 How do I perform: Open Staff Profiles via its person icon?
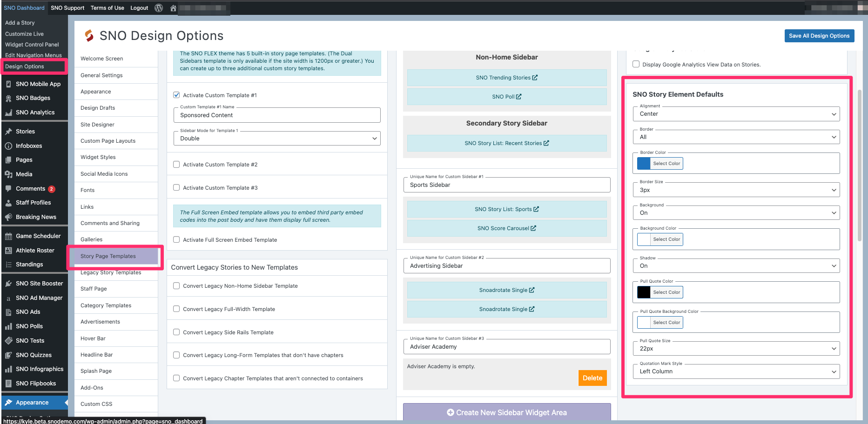[8, 203]
